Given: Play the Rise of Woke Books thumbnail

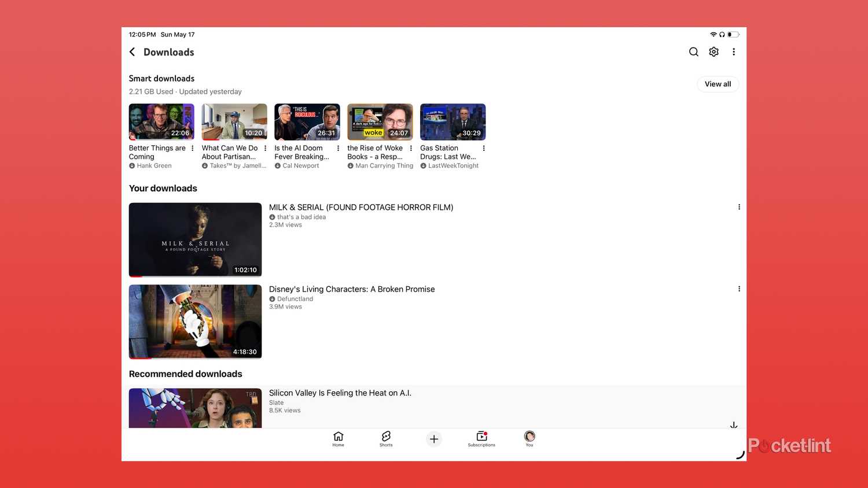Looking at the screenshot, I should 380,122.
